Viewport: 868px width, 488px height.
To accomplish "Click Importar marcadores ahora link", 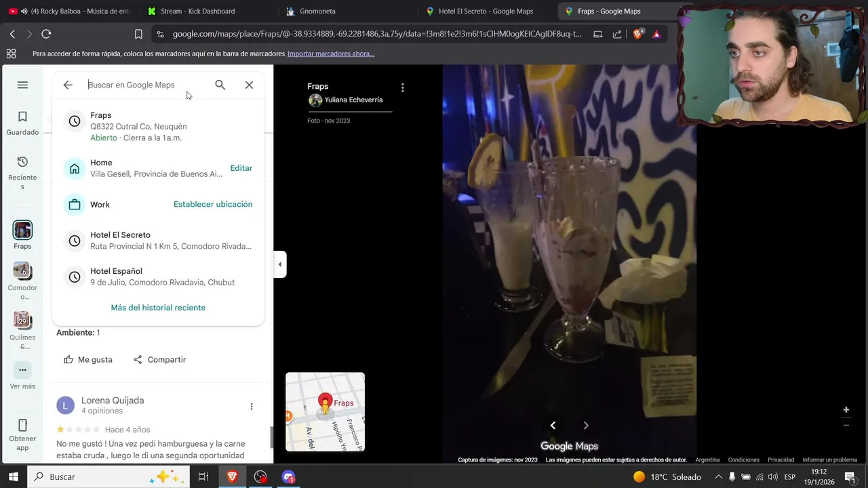I will 331,54.
